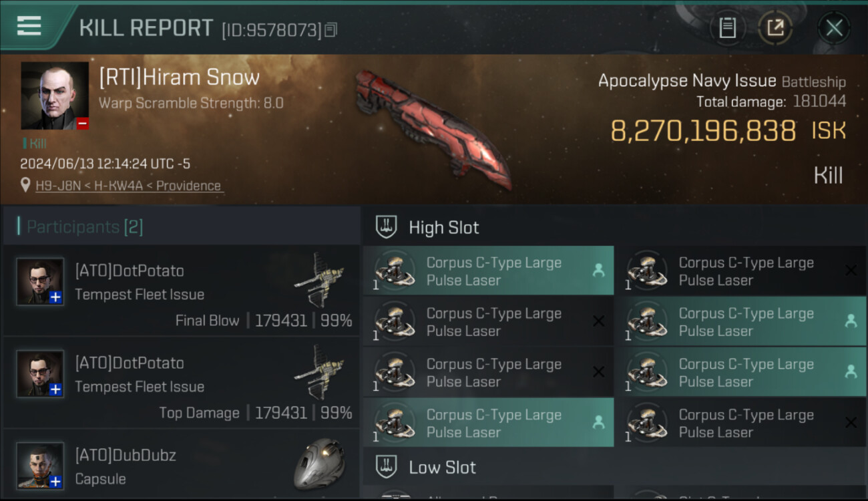Click the Top Damage Tempest Fleet Issue ship icon
This screenshot has height=501, width=868.
(319, 372)
